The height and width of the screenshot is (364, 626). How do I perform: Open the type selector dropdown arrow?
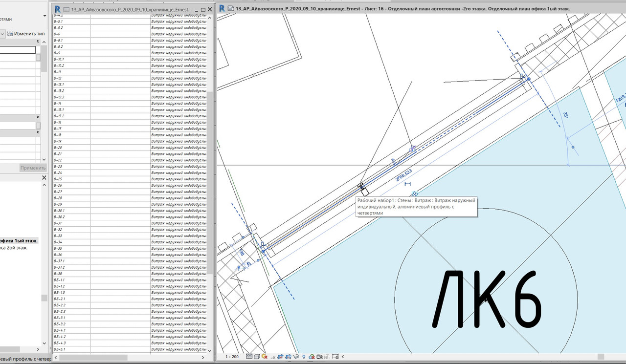[x=45, y=16]
